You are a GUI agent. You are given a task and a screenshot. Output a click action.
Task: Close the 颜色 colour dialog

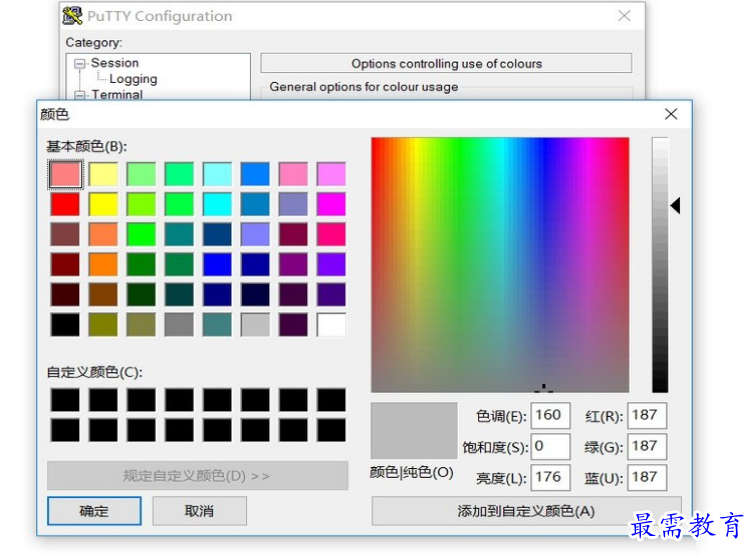point(671,114)
